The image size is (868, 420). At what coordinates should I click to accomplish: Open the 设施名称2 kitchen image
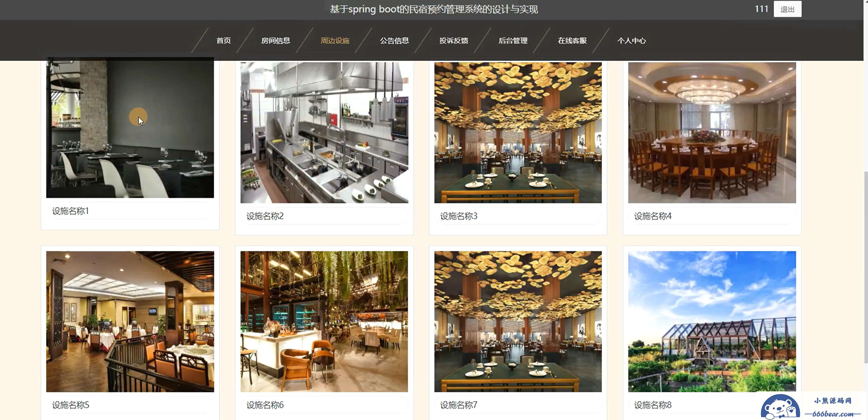(x=324, y=133)
